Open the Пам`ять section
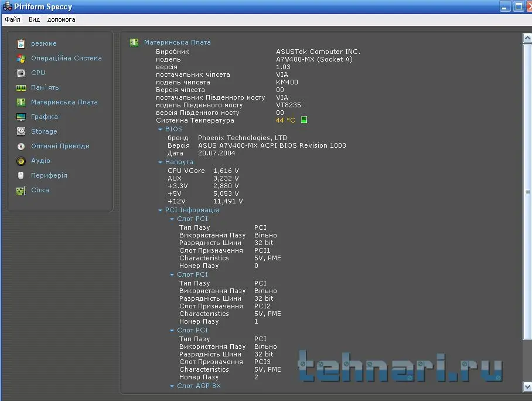This screenshot has height=401, width=532. tap(45, 87)
